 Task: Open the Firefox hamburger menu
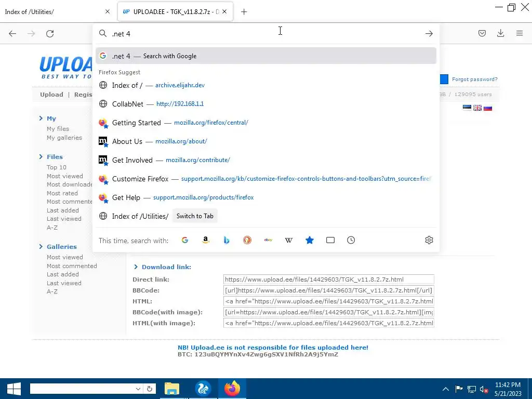click(x=520, y=33)
